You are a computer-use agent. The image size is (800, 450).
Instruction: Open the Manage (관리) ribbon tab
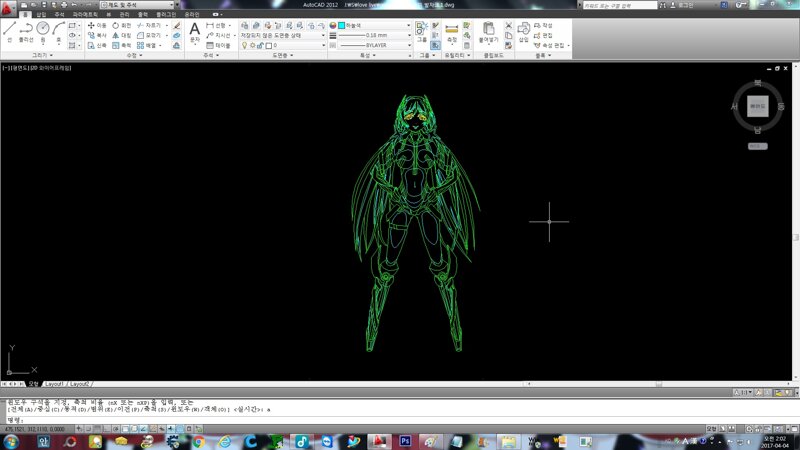click(124, 14)
